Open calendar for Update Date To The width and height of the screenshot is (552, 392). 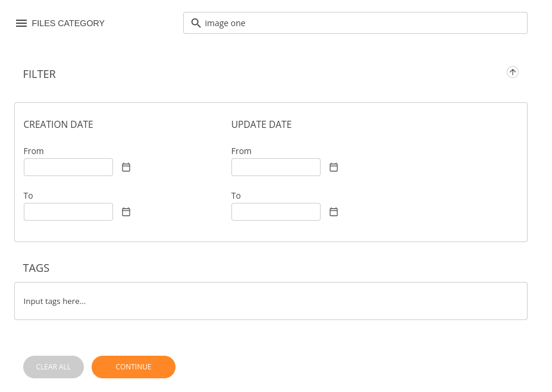[334, 212]
